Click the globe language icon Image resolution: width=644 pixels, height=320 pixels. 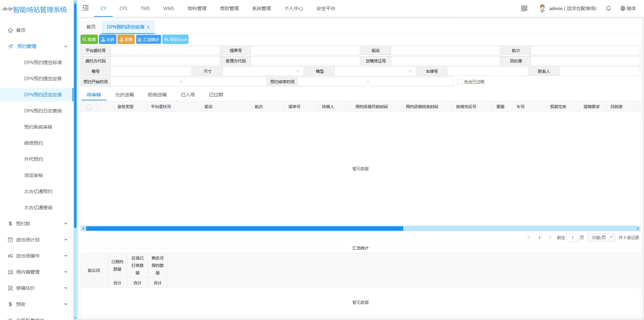coord(623,8)
